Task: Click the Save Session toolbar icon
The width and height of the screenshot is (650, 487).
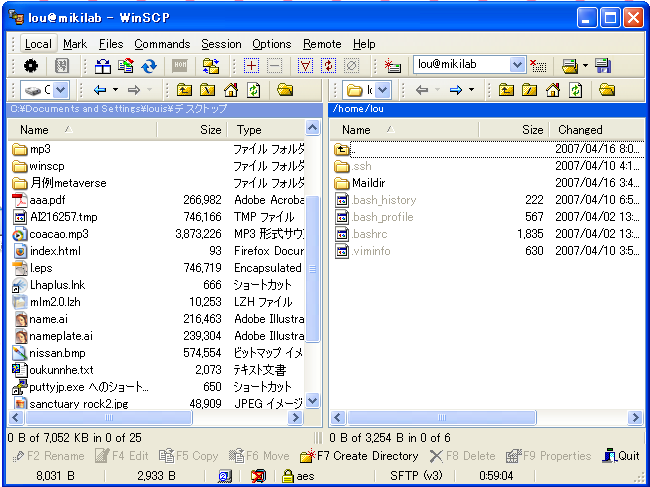Action: click(603, 65)
